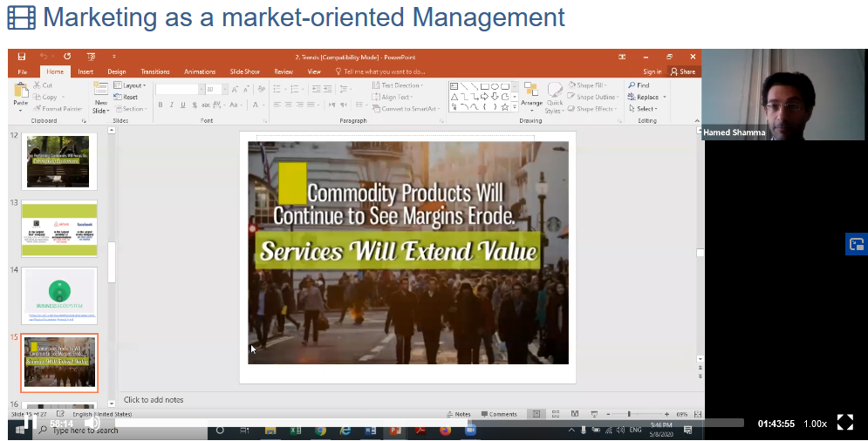This screenshot has height=441, width=868.
Task: Toggle strikethrough formatting
Action: tap(205, 105)
